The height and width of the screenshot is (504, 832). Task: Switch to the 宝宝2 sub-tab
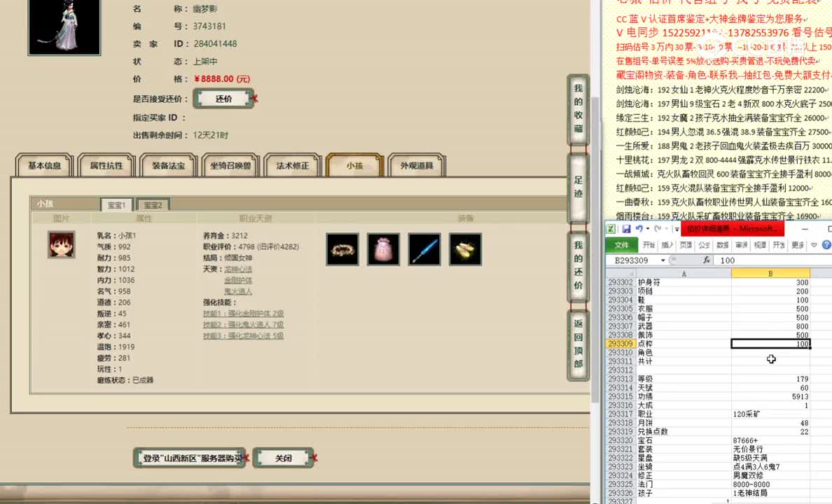point(153,204)
